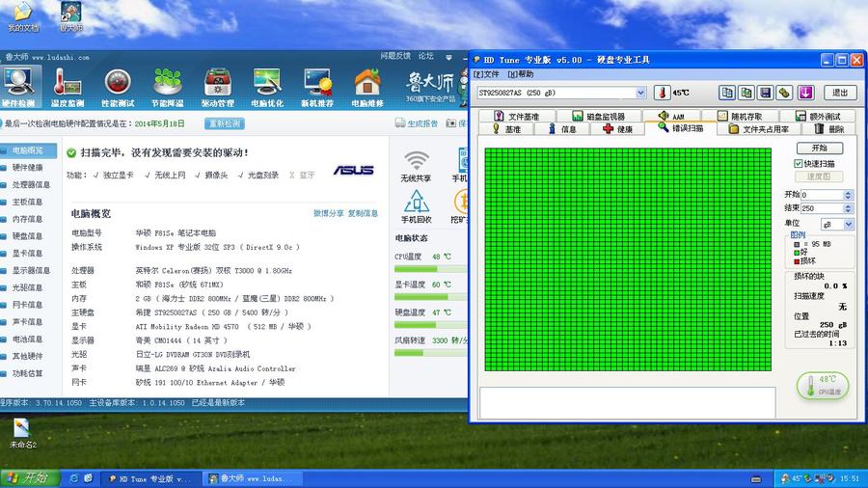Open 鲁大师 desktop shortcut icon

[x=70, y=16]
